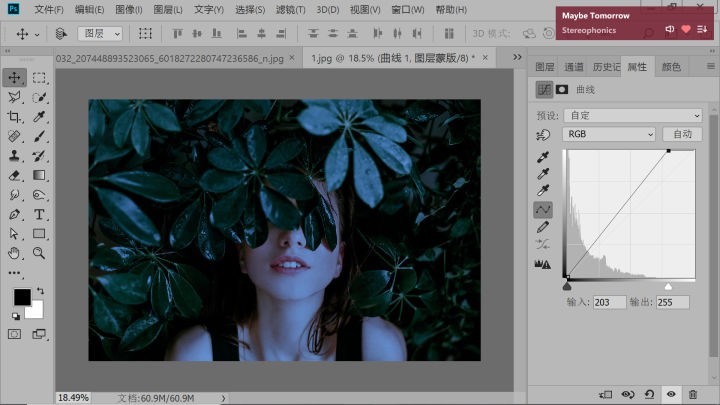This screenshot has width=720, height=405.
Task: Open the 滤镜(T) menu
Action: click(290, 10)
